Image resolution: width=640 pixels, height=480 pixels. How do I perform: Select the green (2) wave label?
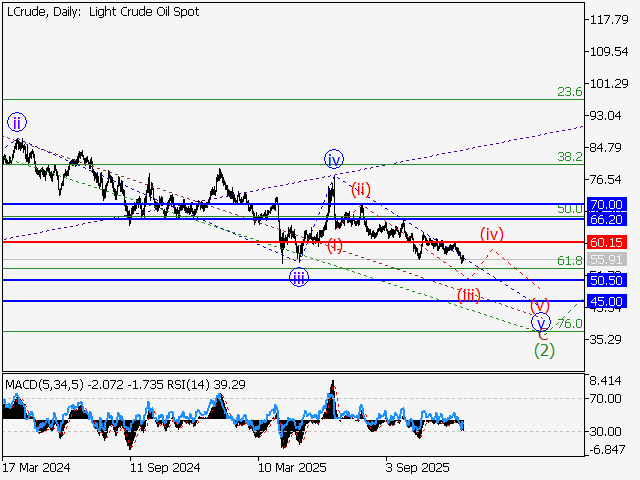coord(544,350)
